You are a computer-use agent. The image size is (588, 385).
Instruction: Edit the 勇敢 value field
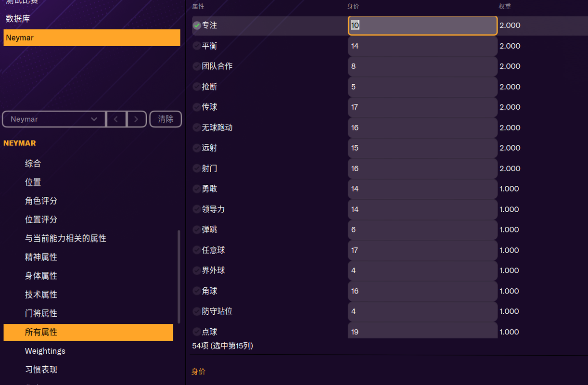pyautogui.click(x=422, y=189)
